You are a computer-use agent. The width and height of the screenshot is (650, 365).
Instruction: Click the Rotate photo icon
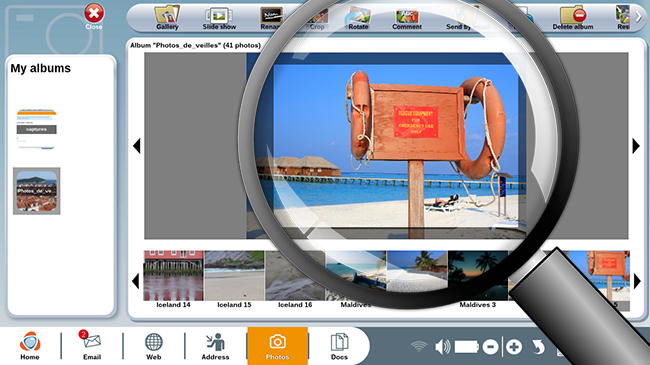(x=358, y=18)
